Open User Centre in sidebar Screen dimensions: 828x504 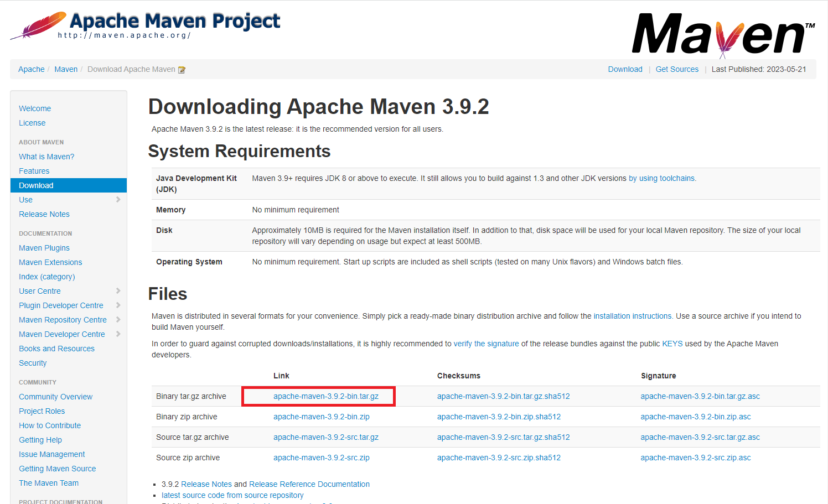click(40, 291)
